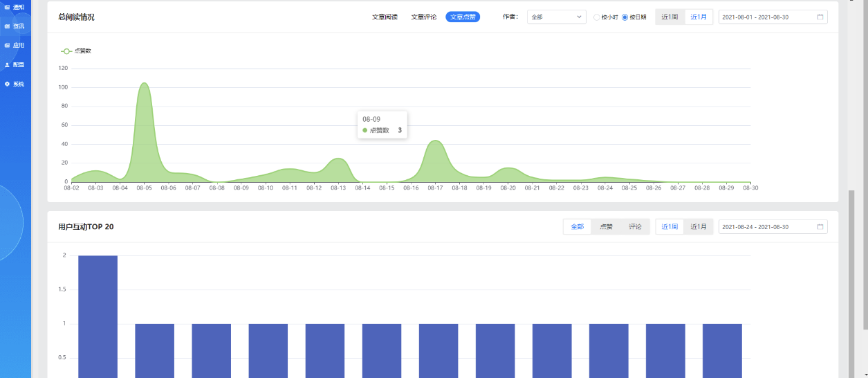Image resolution: width=868 pixels, height=378 pixels.
Task: Switch to the 文章阅读 tab
Action: 385,17
